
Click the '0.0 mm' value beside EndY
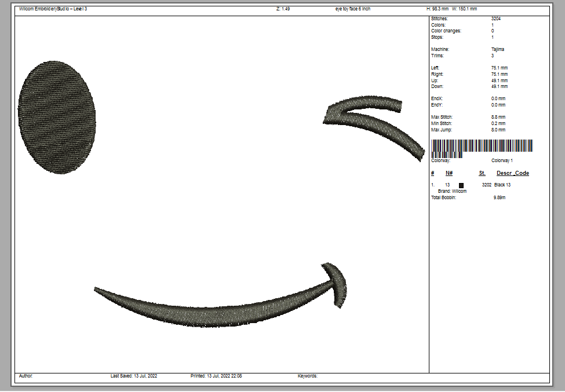point(498,105)
